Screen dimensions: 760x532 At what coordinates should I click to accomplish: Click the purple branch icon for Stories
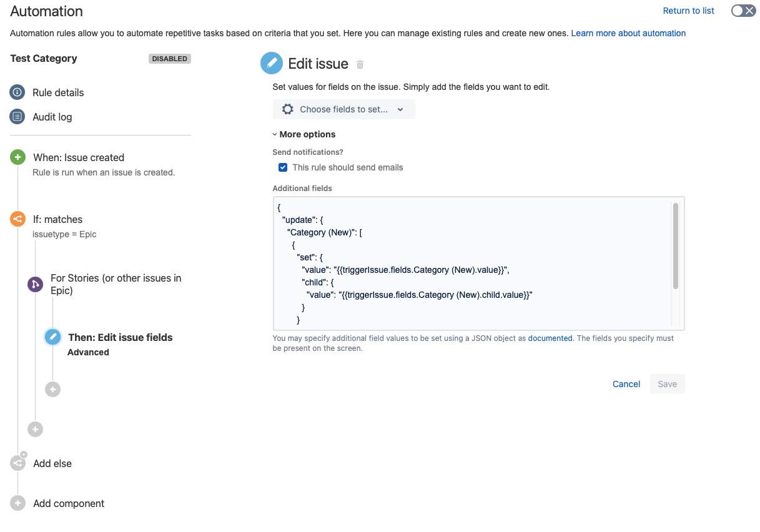[35, 285]
